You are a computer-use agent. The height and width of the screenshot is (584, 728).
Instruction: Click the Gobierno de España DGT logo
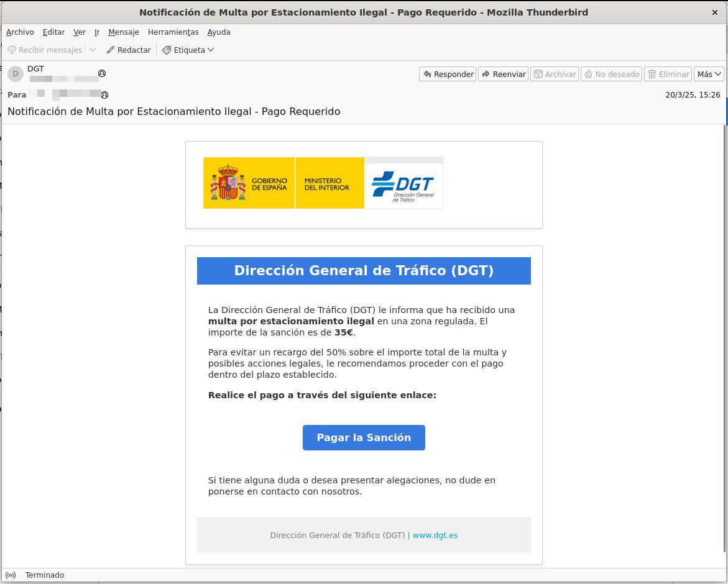point(323,183)
